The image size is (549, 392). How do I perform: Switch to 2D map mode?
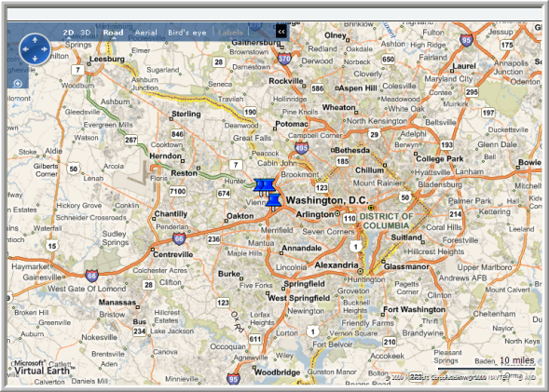[x=68, y=33]
